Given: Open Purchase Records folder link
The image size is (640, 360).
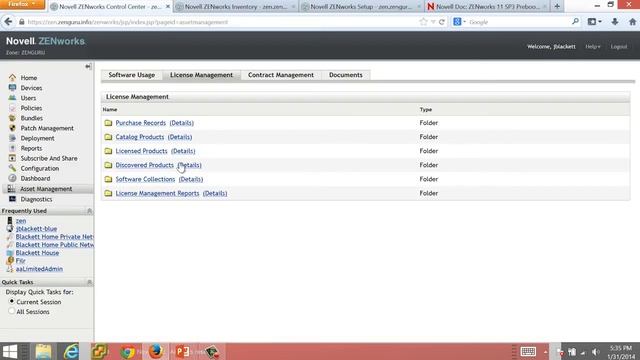Looking at the screenshot, I should [x=140, y=123].
